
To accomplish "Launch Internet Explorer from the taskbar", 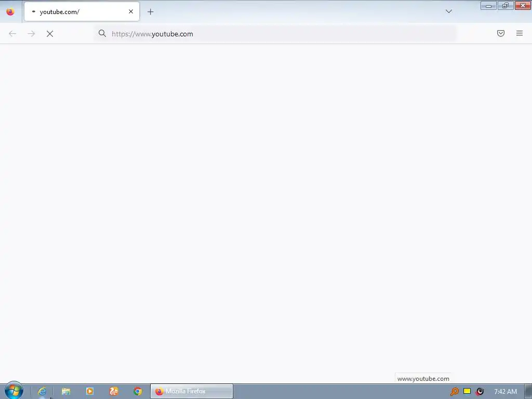I will click(x=42, y=391).
